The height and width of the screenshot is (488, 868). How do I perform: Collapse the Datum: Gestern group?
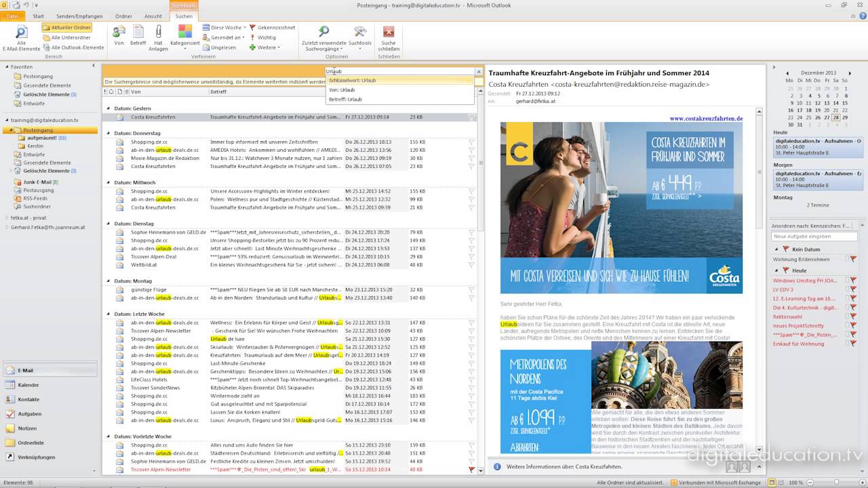107,108
